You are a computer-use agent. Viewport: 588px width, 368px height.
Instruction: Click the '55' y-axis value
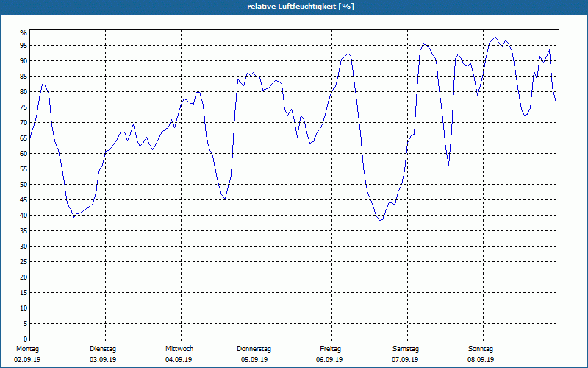(24, 169)
